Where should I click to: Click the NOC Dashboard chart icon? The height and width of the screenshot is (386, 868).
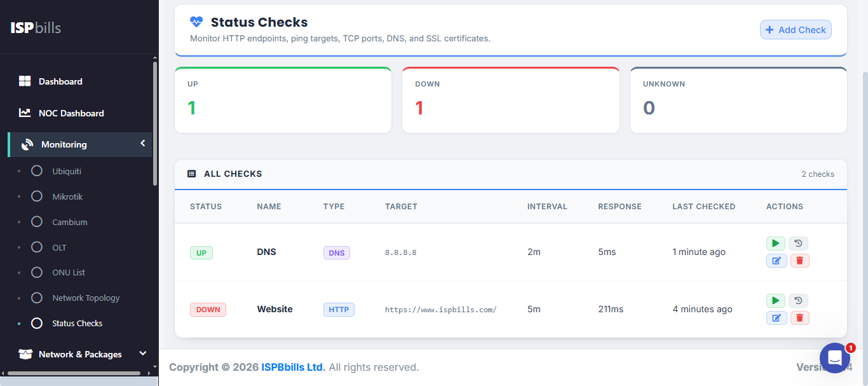click(x=24, y=113)
